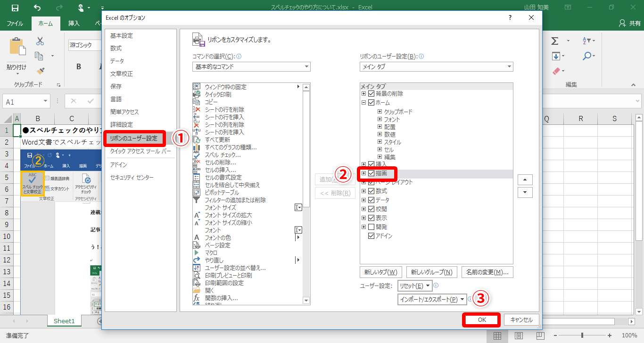
Task: Click the Fill down-arrow icon in the editing group
Action: (x=556, y=56)
